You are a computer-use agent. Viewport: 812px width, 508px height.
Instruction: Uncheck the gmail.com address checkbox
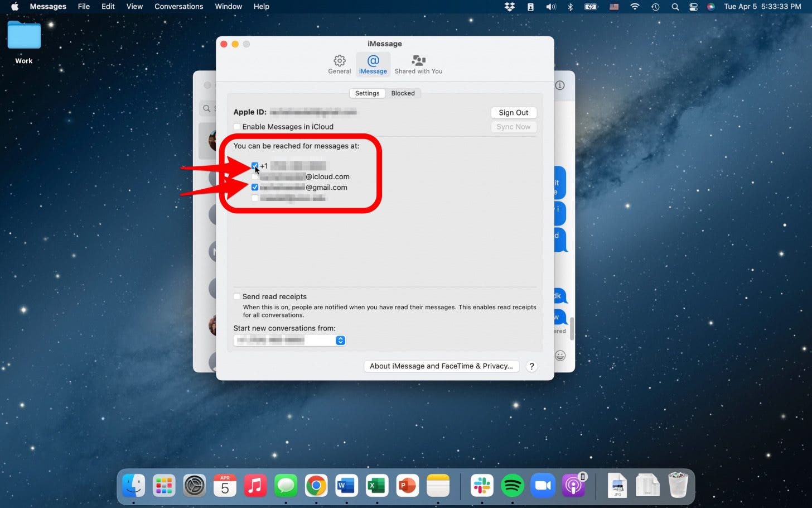click(255, 187)
